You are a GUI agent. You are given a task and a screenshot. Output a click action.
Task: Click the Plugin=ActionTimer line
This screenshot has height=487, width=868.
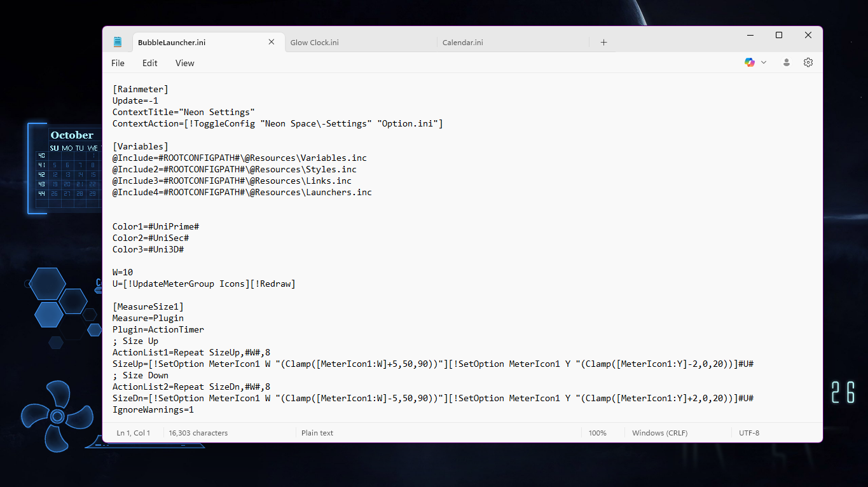pos(158,329)
